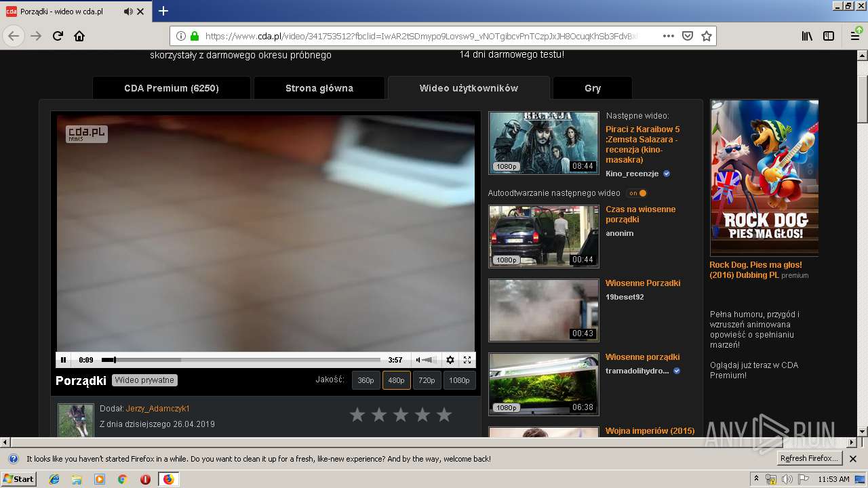Open Wiosenne Porządki by 19beset92
Viewport: 868px width, 488px height.
pyautogui.click(x=643, y=283)
